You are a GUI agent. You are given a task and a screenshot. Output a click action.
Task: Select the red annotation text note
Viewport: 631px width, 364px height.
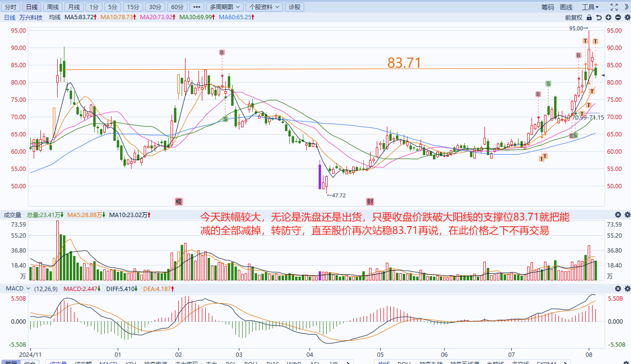385,224
